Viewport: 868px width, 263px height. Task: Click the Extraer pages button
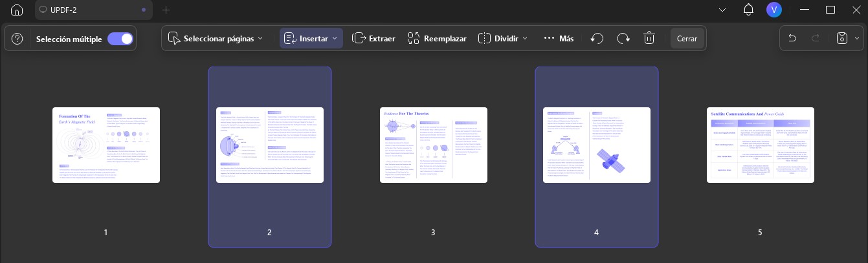tap(373, 38)
